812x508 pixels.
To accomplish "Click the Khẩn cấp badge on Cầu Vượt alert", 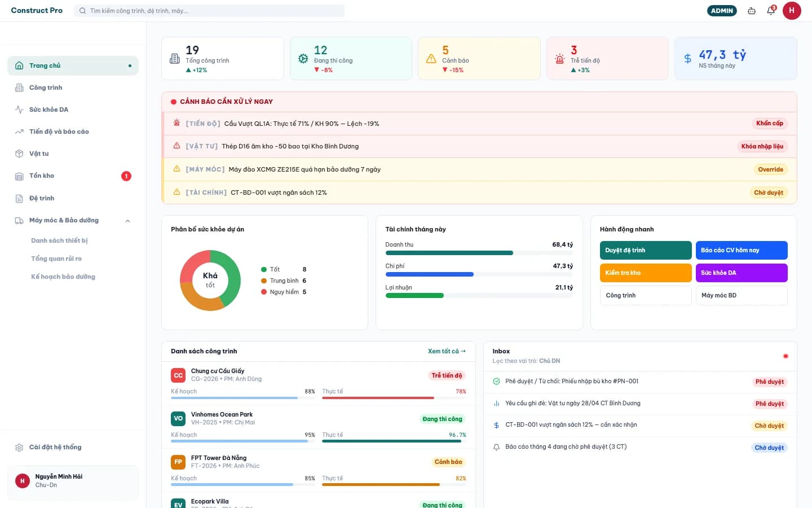I will point(770,123).
